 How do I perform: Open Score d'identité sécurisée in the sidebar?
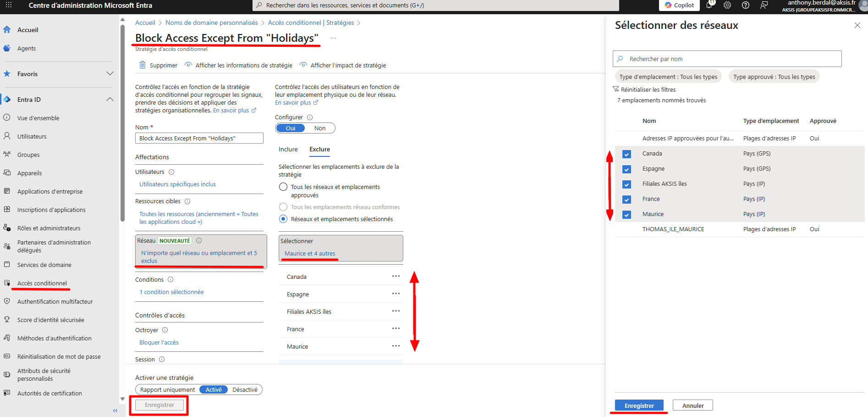coord(50,320)
